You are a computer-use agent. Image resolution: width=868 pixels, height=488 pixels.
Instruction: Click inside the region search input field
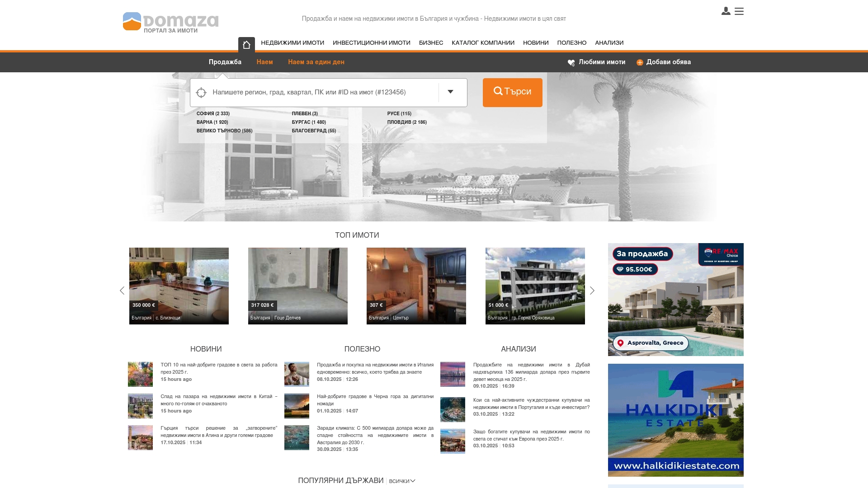[316, 92]
